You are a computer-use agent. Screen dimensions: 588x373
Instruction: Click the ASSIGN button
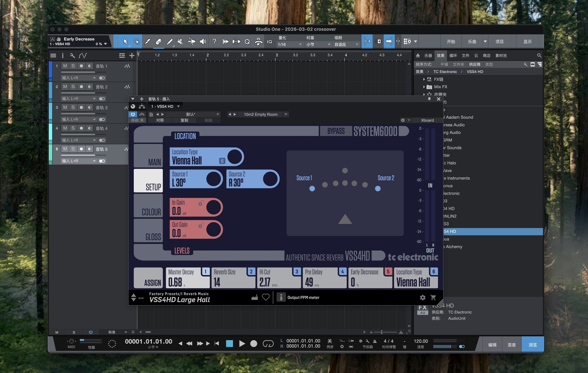coord(148,278)
